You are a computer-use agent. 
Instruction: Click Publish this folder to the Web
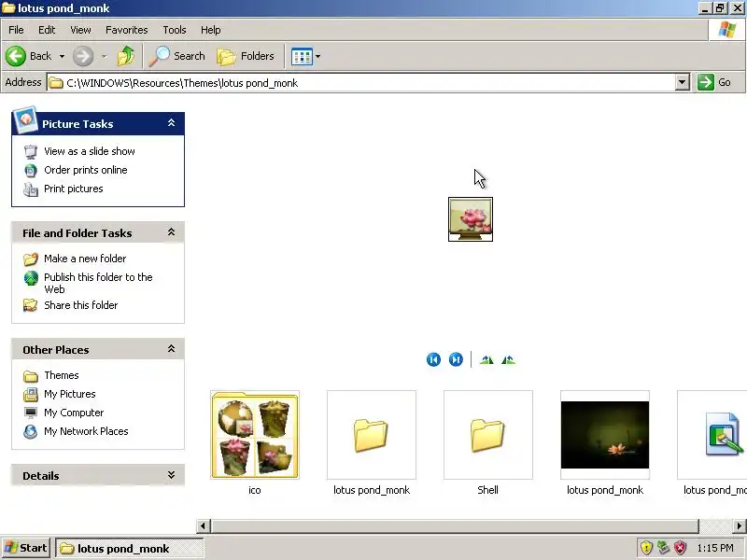(x=98, y=283)
